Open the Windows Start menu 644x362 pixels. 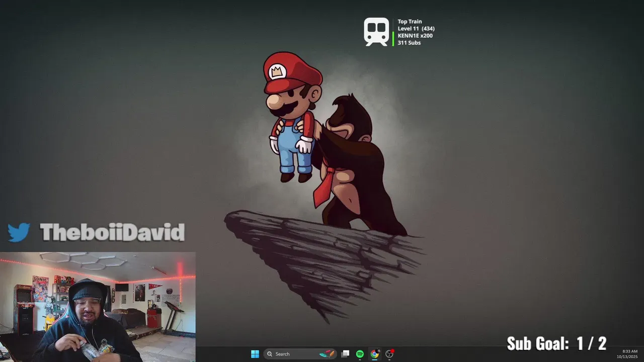coord(255,354)
